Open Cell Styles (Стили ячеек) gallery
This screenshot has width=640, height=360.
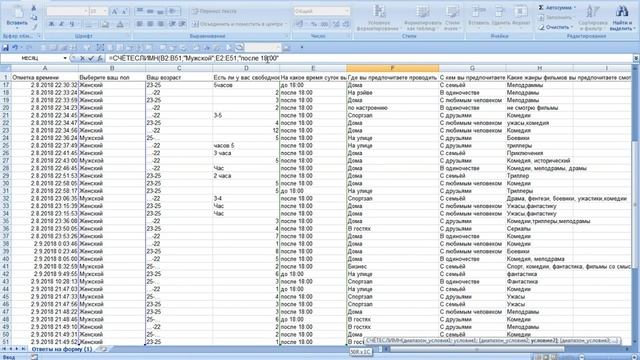(x=452, y=18)
